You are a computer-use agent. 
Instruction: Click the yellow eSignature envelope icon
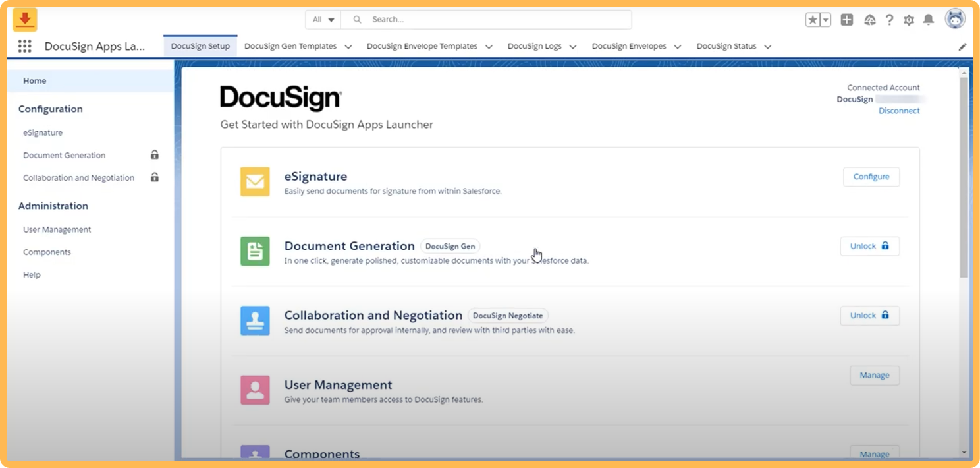point(255,182)
